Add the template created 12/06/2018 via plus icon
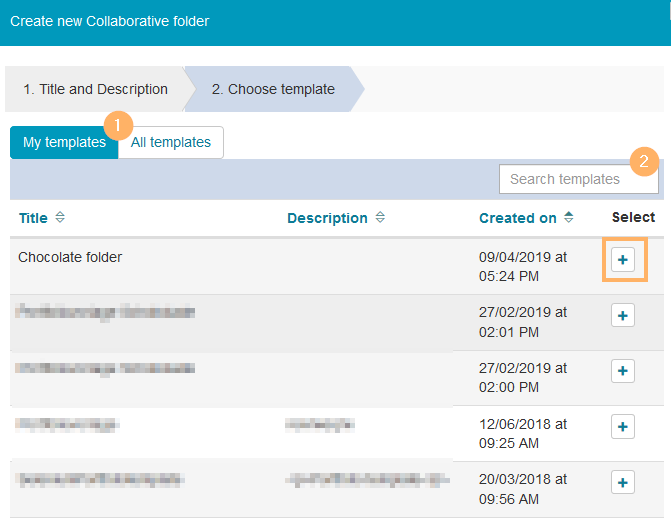This screenshot has height=519, width=671. point(622,427)
